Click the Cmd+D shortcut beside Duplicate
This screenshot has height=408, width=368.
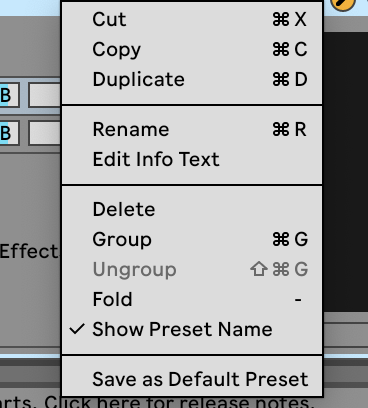290,79
